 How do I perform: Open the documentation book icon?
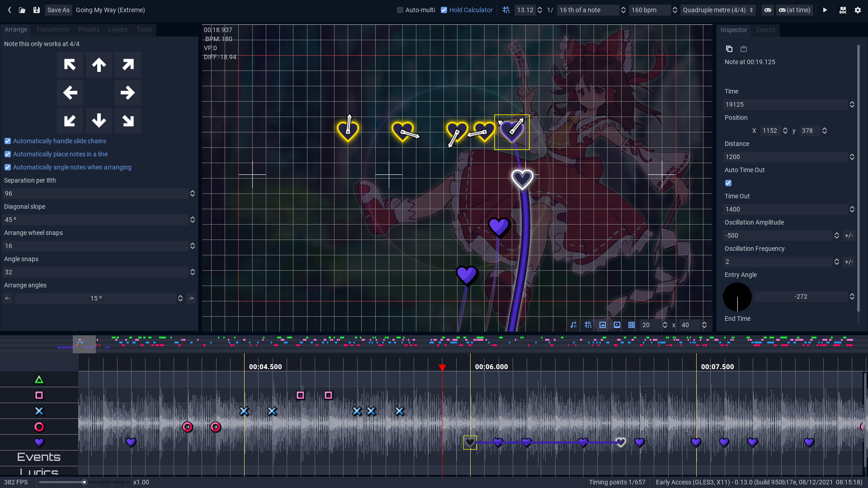843,10
